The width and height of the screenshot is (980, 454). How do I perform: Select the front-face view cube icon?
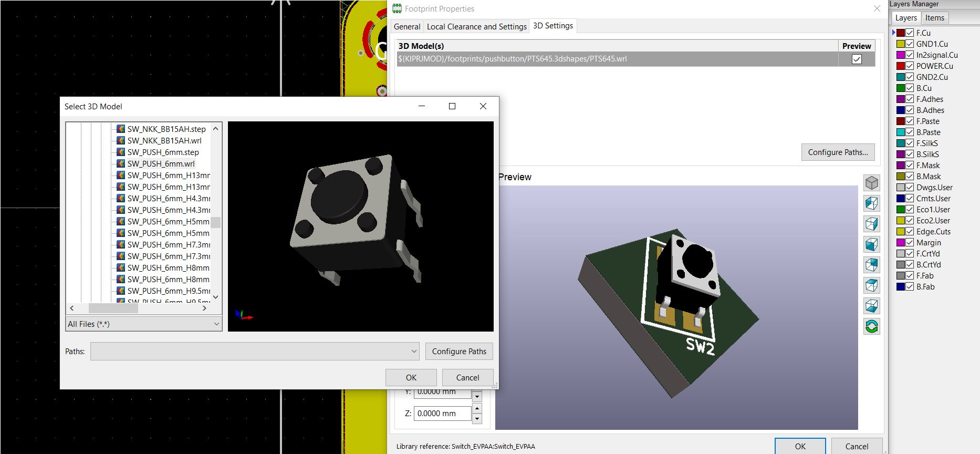pyautogui.click(x=871, y=244)
